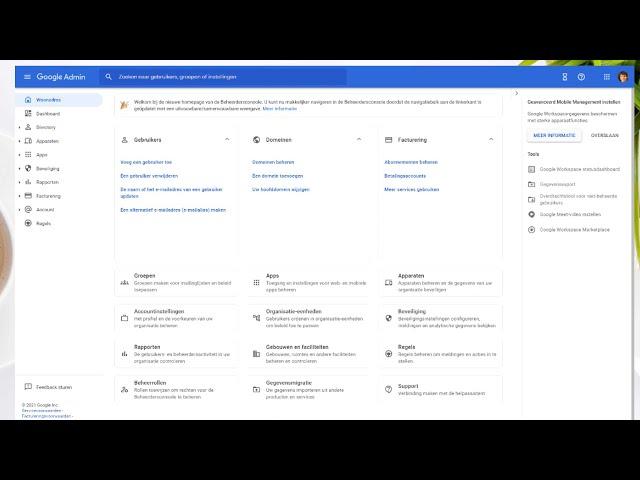Open Google Workspace Marketplace tool
This screenshot has width=640, height=480.
569,230
